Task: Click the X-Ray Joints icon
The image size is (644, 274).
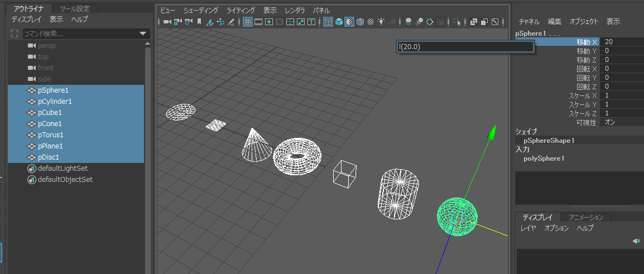Action: point(495,21)
